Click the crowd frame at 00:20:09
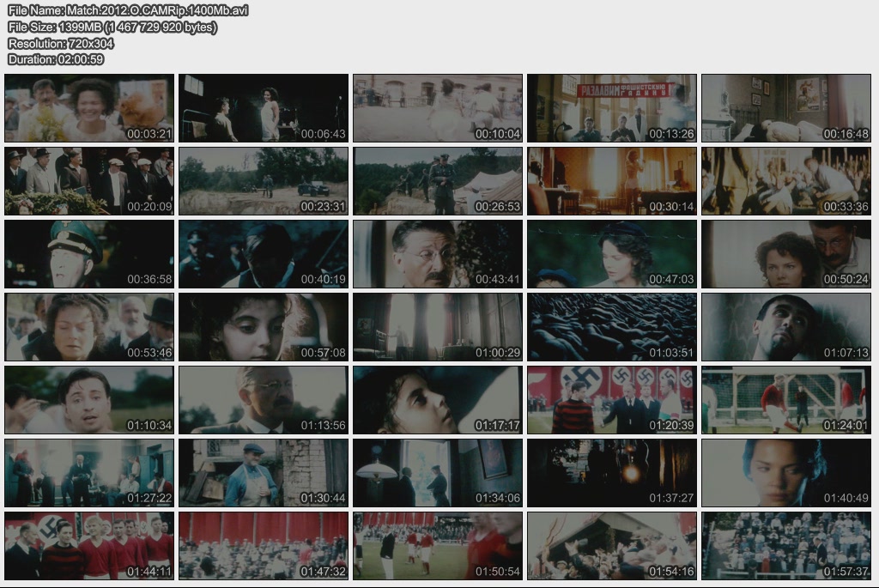Viewport: 879px width, 588px height. point(89,181)
